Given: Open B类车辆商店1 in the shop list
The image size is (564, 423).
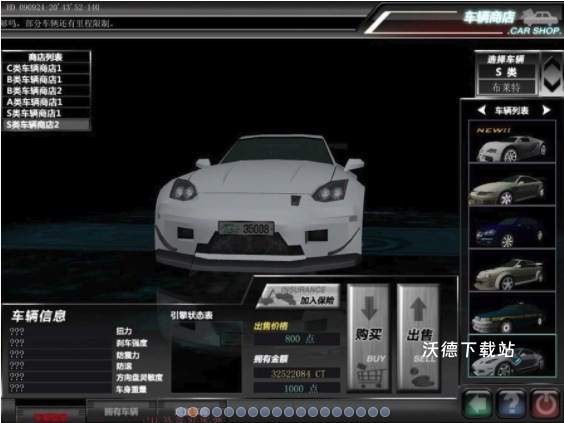Looking at the screenshot, I should (46, 79).
